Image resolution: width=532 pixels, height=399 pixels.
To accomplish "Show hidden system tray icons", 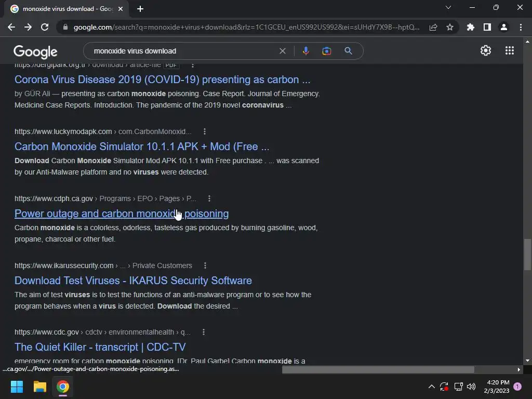I will coord(432,387).
